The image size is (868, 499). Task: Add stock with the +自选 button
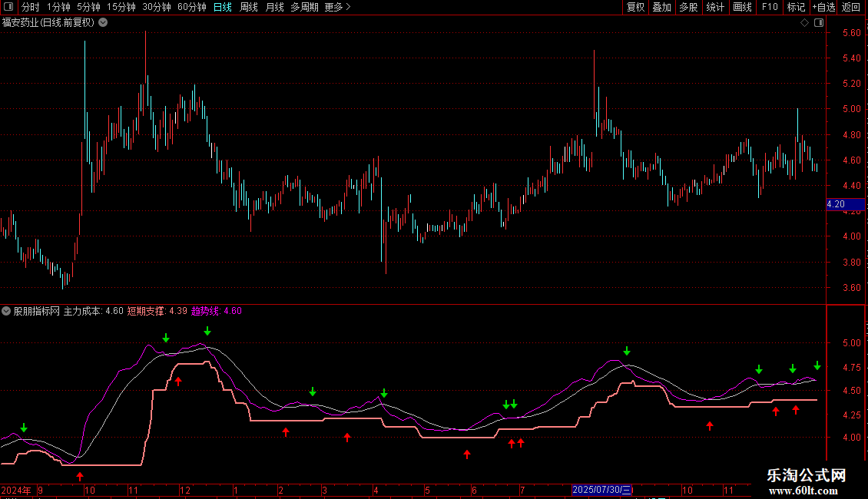pyautogui.click(x=823, y=7)
